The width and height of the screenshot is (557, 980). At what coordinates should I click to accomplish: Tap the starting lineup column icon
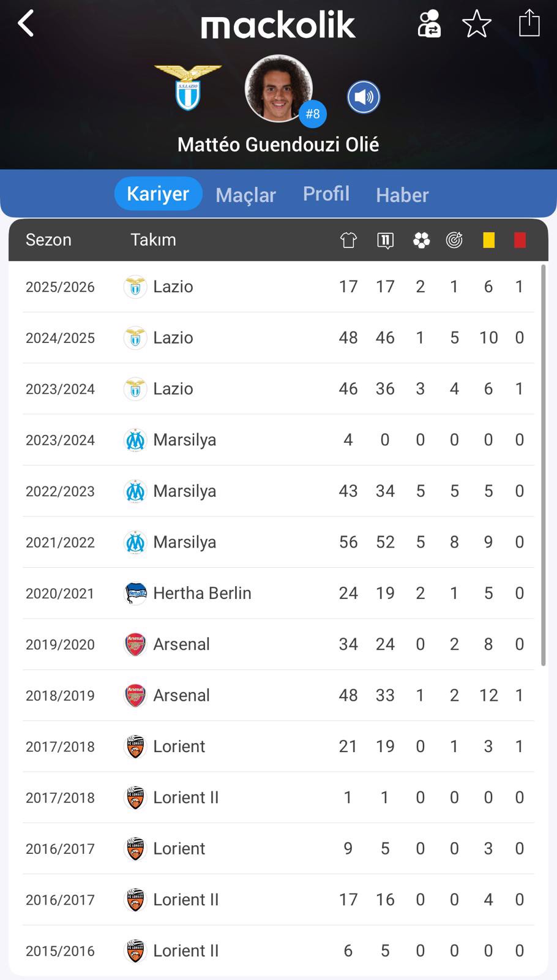(x=385, y=240)
